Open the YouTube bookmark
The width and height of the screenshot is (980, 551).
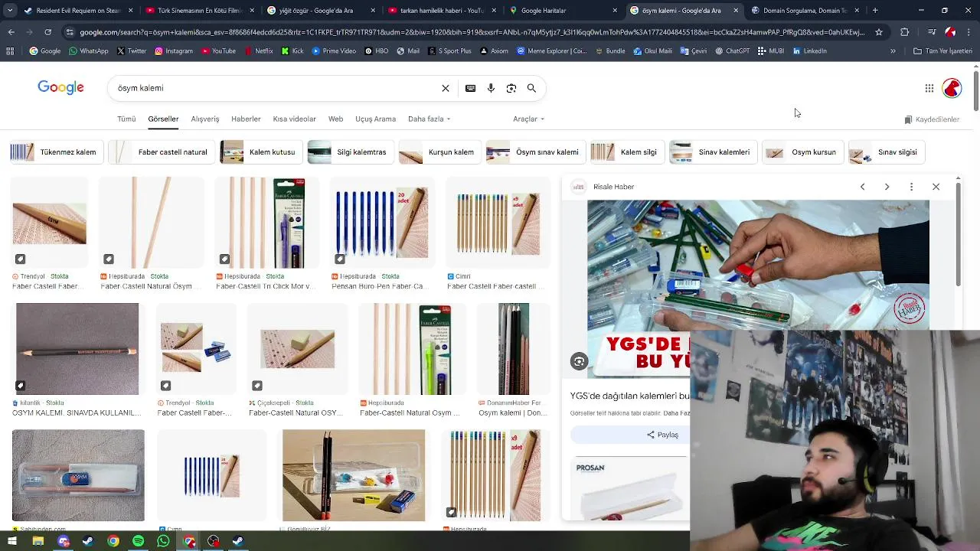tap(218, 51)
